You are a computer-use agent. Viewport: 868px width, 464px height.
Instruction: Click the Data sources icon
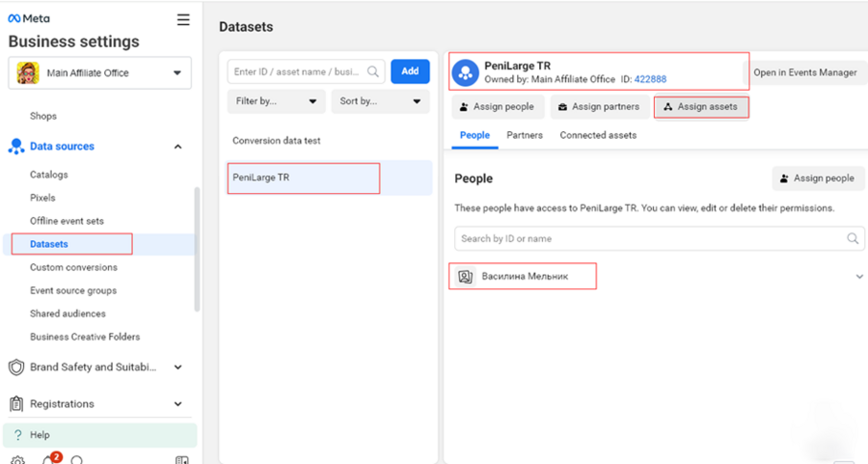[x=16, y=147]
